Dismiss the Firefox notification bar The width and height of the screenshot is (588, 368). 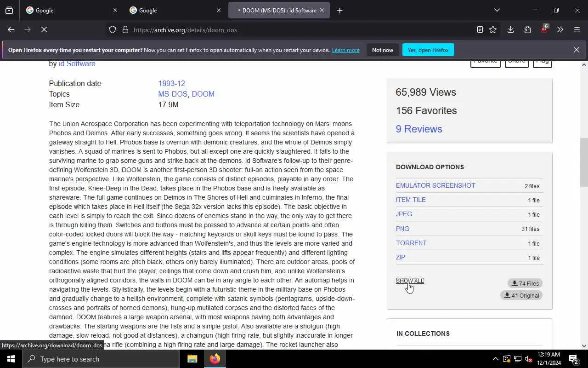point(576,50)
